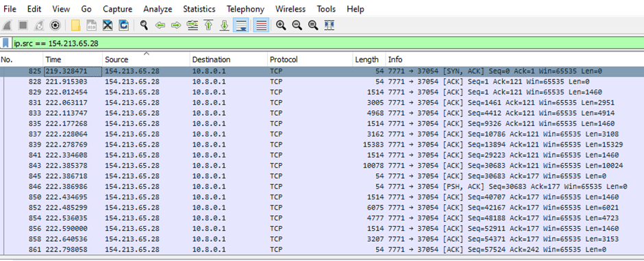
Task: Jump to the first packet
Action: [x=208, y=25]
